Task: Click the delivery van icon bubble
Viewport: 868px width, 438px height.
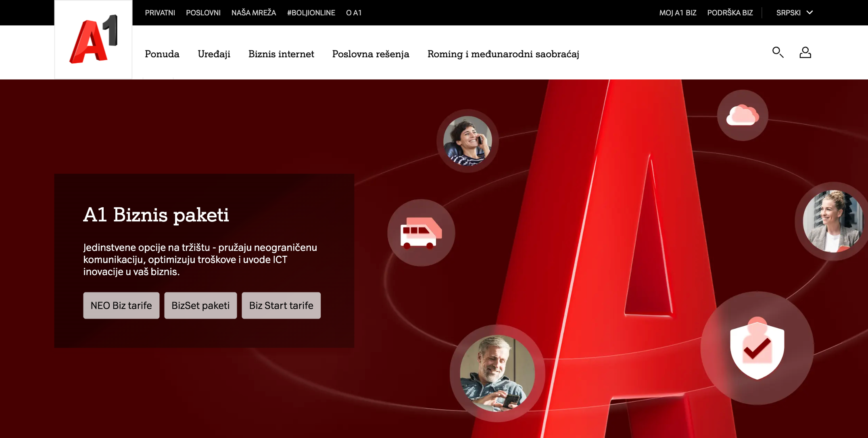Action: pyautogui.click(x=421, y=233)
